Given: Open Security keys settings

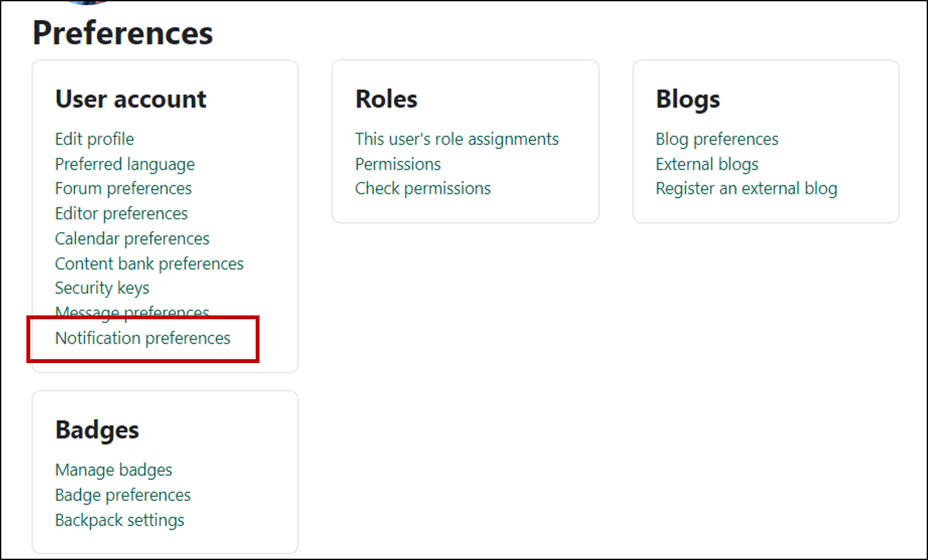Looking at the screenshot, I should click(102, 288).
